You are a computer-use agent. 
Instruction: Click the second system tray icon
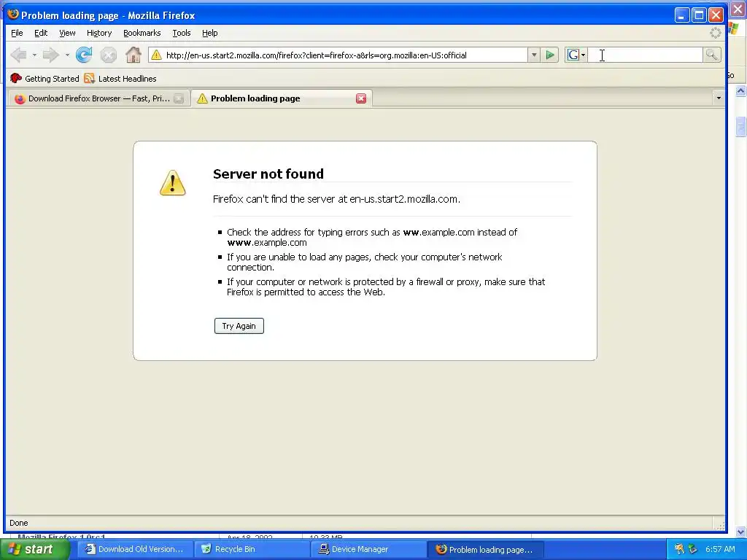[x=693, y=549]
